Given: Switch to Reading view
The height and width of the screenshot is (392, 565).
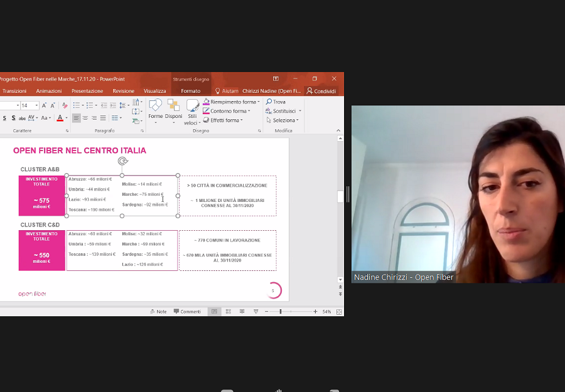Looking at the screenshot, I should (x=242, y=311).
